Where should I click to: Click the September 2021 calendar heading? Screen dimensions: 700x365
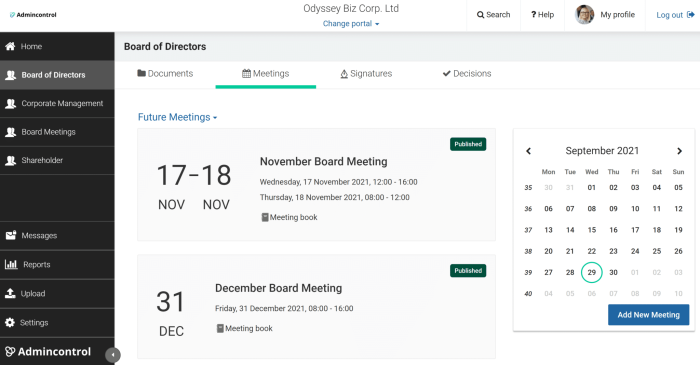pos(602,151)
